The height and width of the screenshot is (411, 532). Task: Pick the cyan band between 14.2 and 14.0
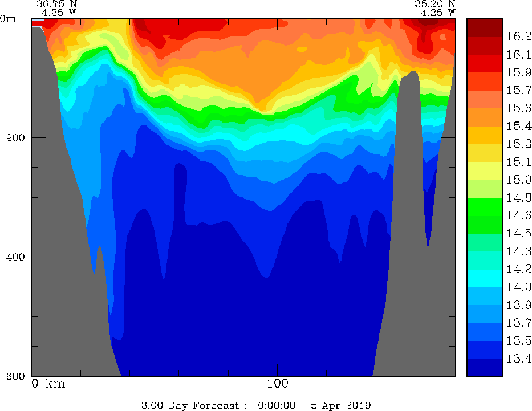point(485,278)
